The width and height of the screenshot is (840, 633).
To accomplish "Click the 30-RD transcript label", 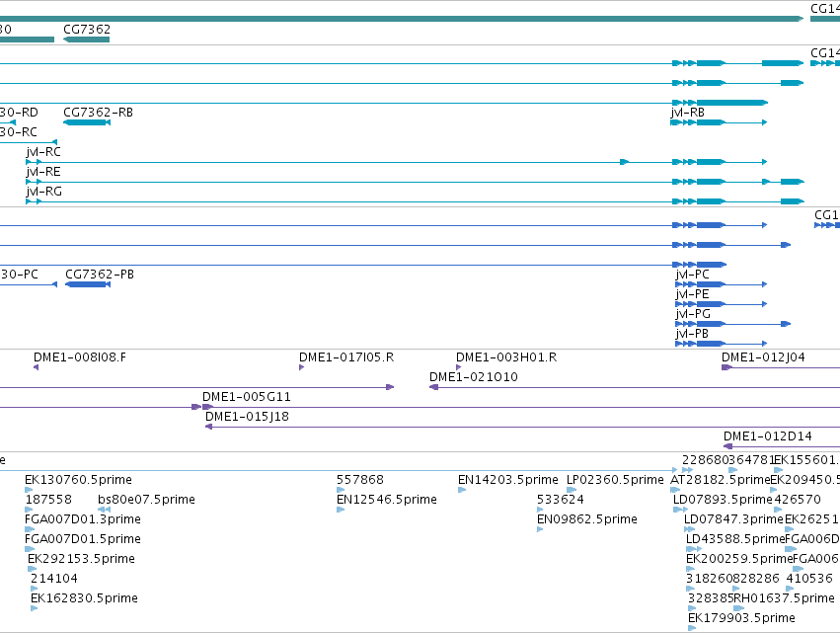I will (19, 112).
